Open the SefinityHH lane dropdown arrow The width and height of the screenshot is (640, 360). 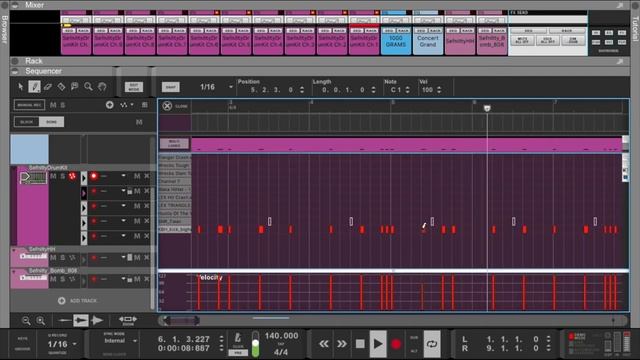(123, 257)
